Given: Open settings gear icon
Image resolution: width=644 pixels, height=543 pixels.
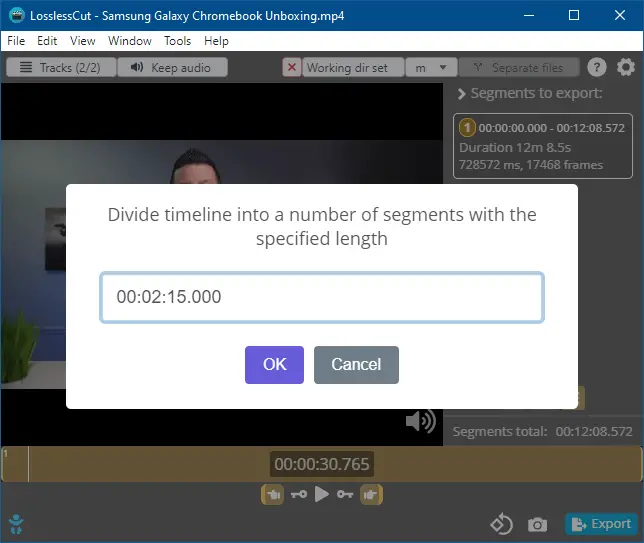Looking at the screenshot, I should (x=626, y=67).
